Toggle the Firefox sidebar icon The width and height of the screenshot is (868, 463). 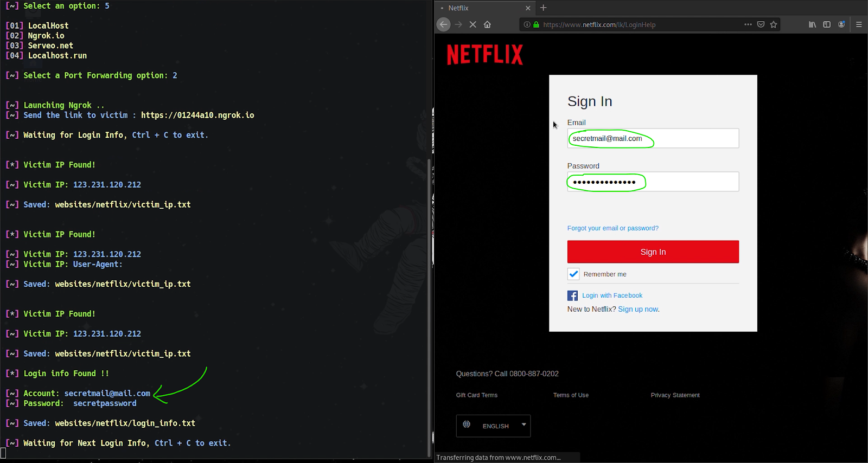[827, 24]
